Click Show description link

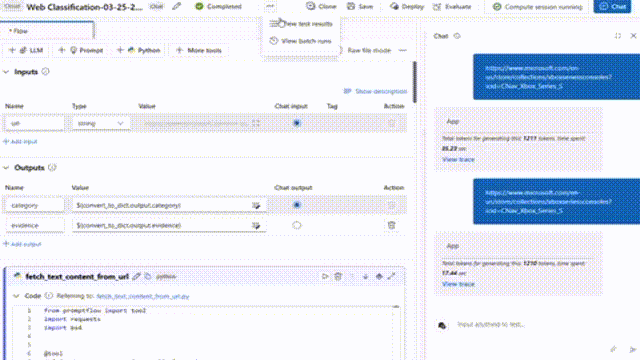(x=376, y=91)
